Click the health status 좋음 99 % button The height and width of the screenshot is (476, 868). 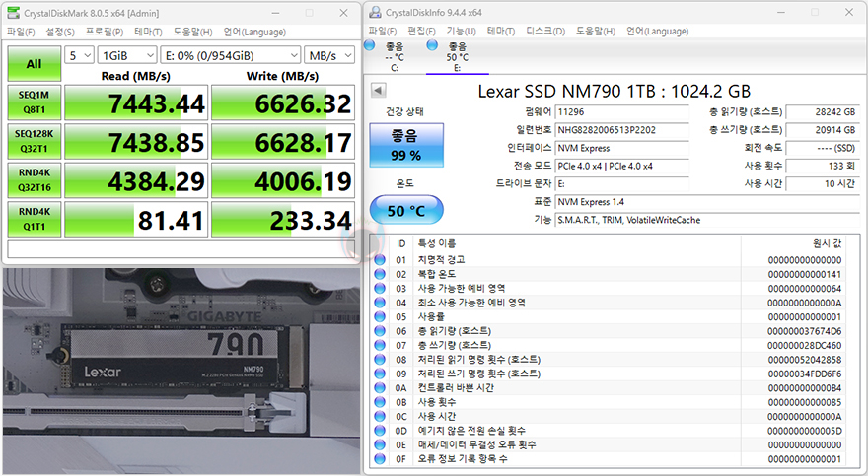coord(406,145)
